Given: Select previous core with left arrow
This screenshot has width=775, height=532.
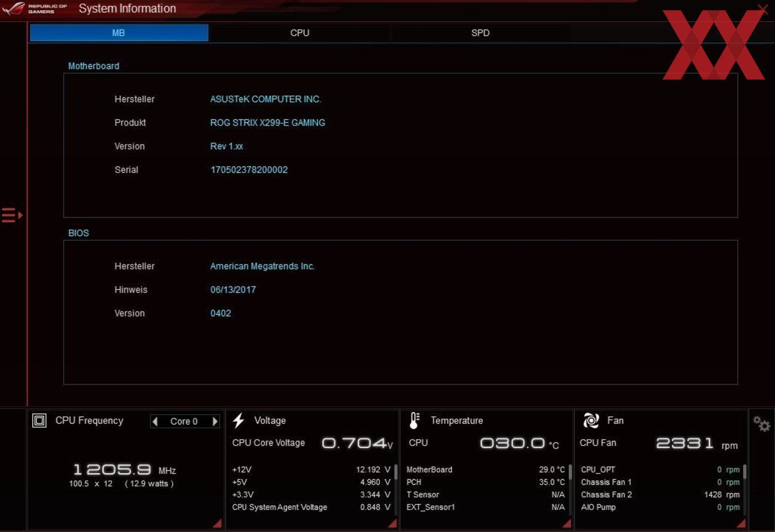Looking at the screenshot, I should tap(154, 421).
